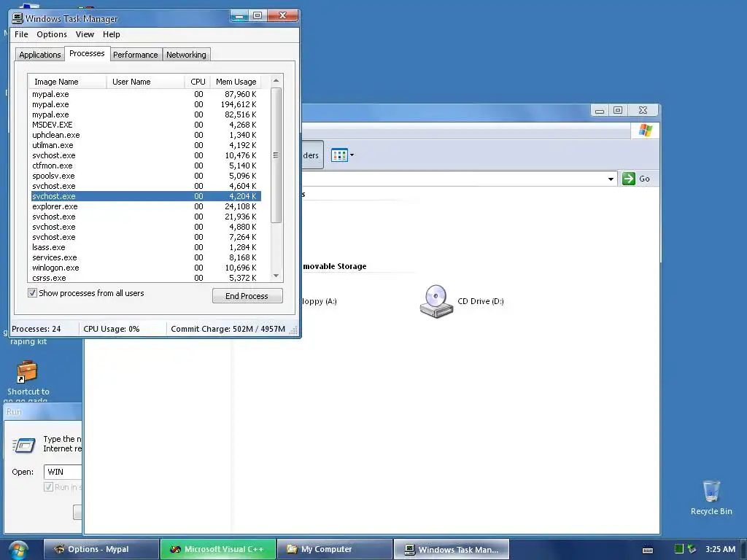Expand the address bar dropdown in My Computer

click(x=611, y=179)
